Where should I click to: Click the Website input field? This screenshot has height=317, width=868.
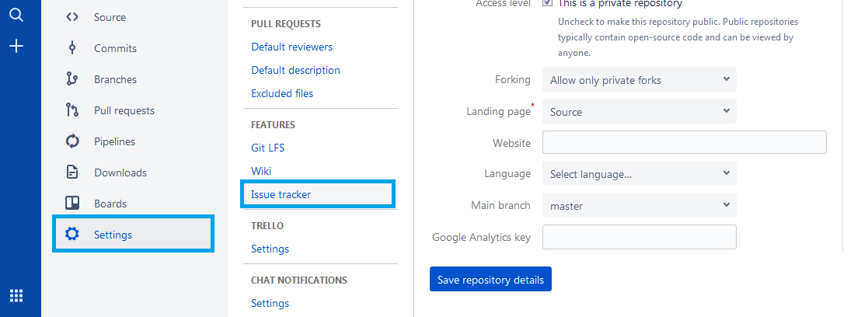point(684,142)
